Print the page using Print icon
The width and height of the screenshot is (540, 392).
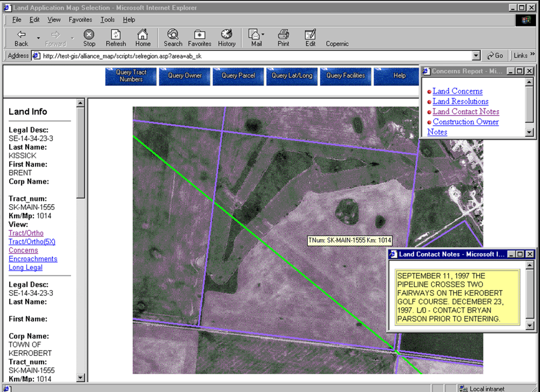(x=283, y=38)
